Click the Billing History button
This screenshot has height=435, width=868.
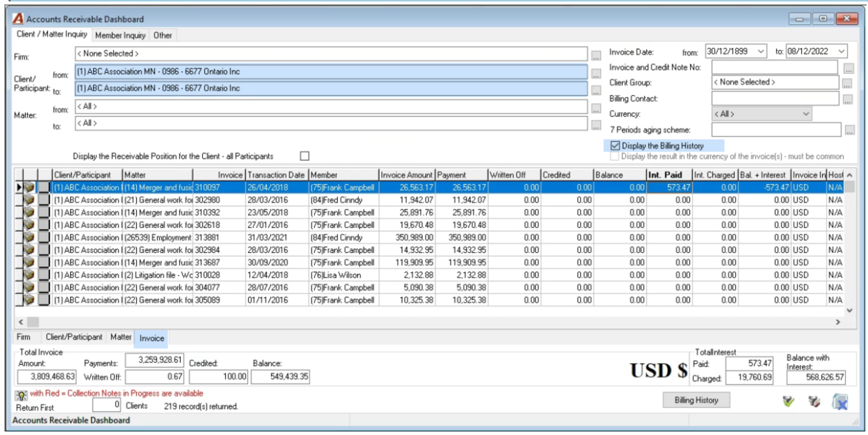696,400
